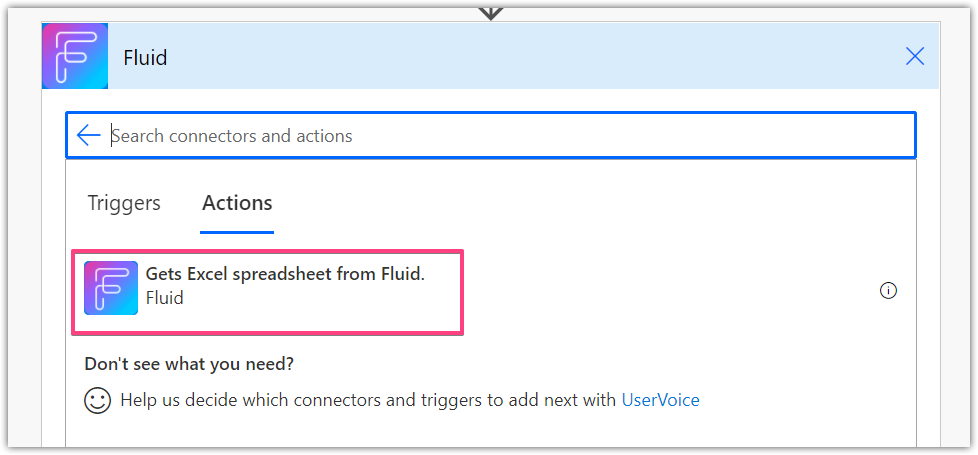This screenshot has width=978, height=455.
Task: Click the Don't see what you need heading
Action: [x=189, y=364]
